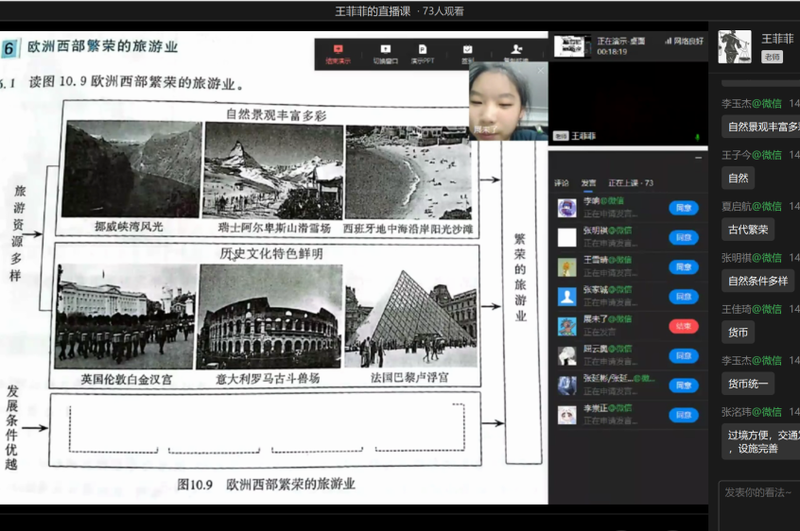Viewport: 800px width, 531px height.
Task: Click chat message 古代繁荣 from 夏启航
Action: tap(748, 230)
